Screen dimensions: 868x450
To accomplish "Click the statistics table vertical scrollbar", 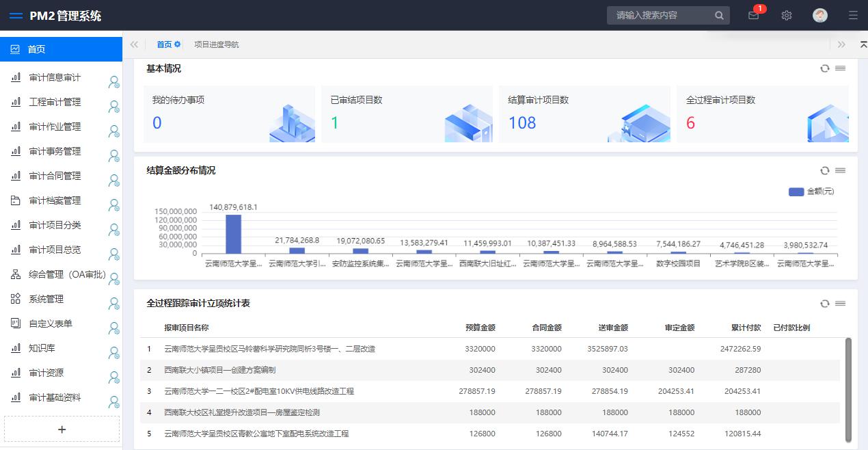I will pyautogui.click(x=848, y=390).
